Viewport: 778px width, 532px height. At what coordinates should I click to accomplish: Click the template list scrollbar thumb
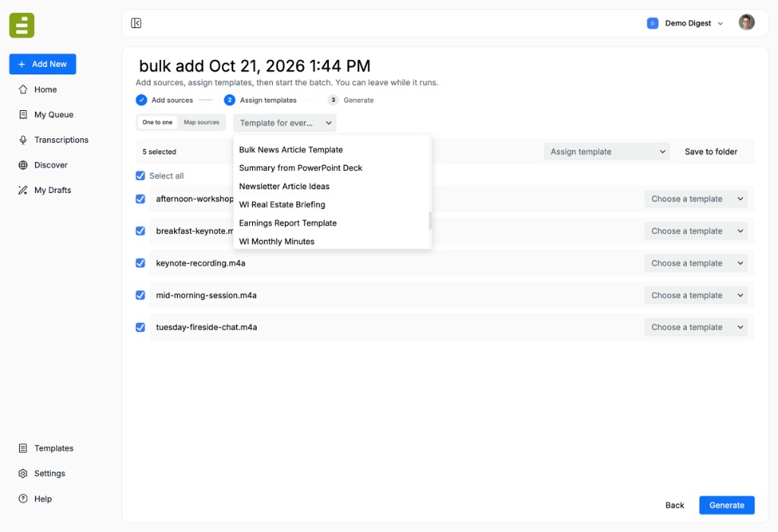point(430,220)
